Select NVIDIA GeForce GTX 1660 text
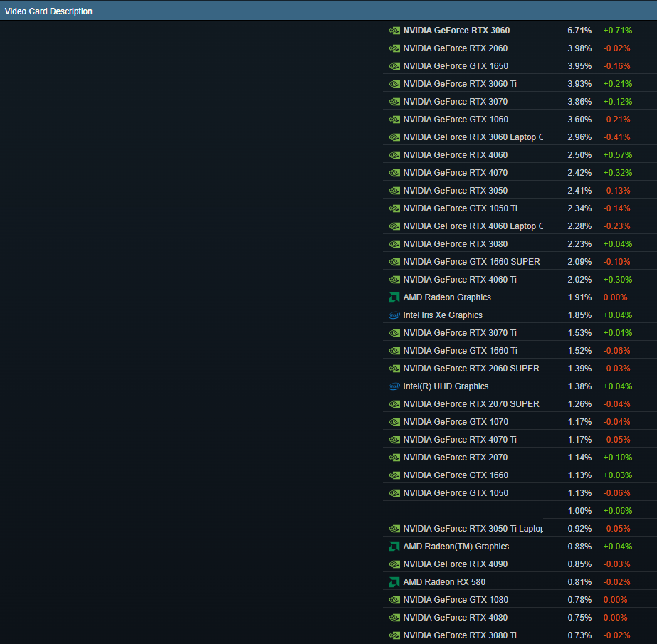The height and width of the screenshot is (644, 657). point(456,475)
